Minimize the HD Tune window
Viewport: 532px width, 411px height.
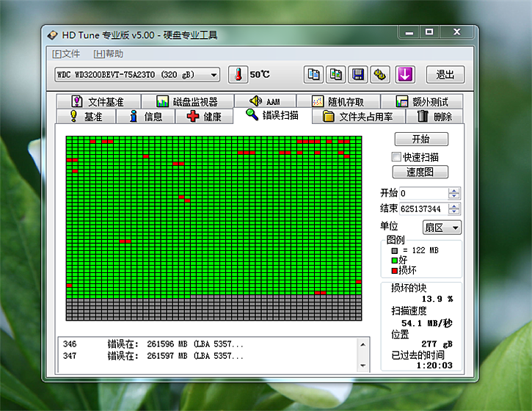409,32
